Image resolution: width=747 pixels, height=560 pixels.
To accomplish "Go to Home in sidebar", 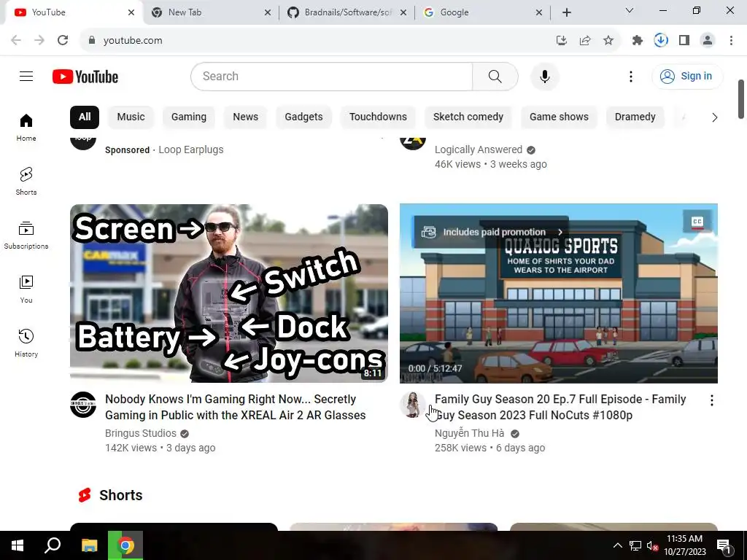I will [x=26, y=127].
